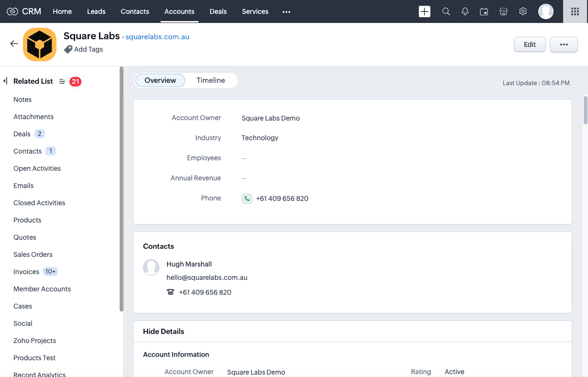The width and height of the screenshot is (588, 377).
Task: Collapse the Related List sidebar arrow
Action: click(5, 81)
